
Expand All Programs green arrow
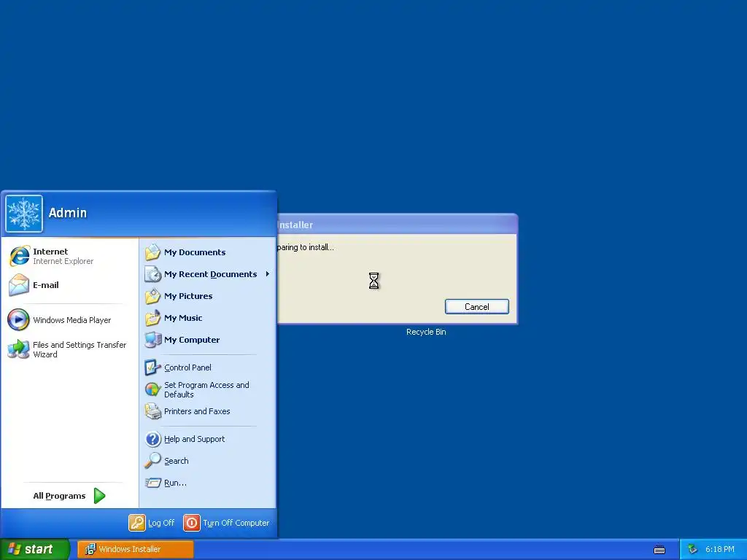coord(99,496)
